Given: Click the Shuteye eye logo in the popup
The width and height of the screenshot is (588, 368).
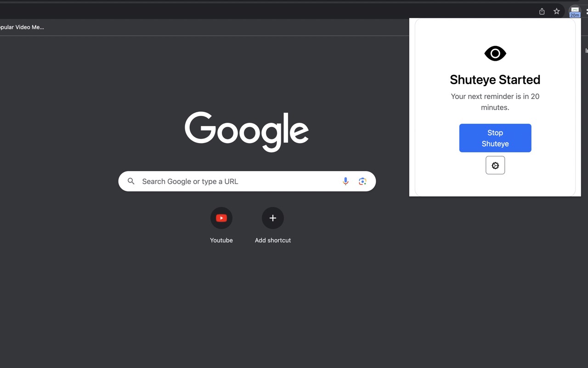Looking at the screenshot, I should (495, 53).
